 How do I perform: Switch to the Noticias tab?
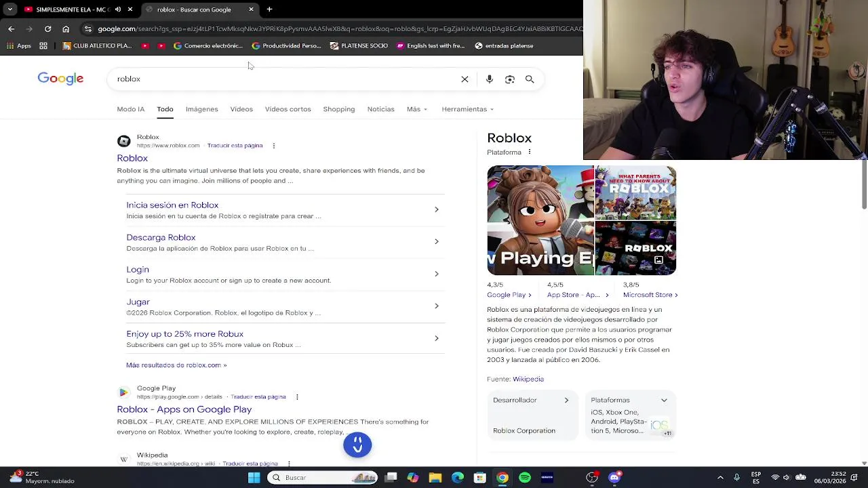tap(380, 109)
